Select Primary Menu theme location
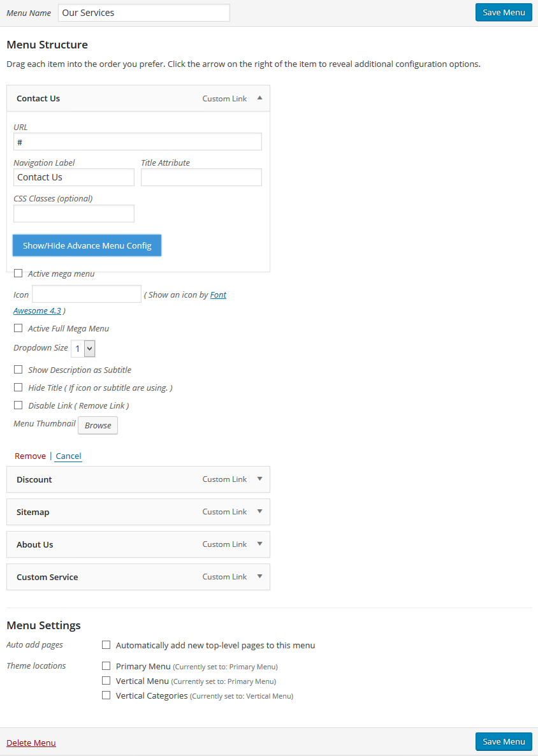The width and height of the screenshot is (538, 756). (106, 666)
